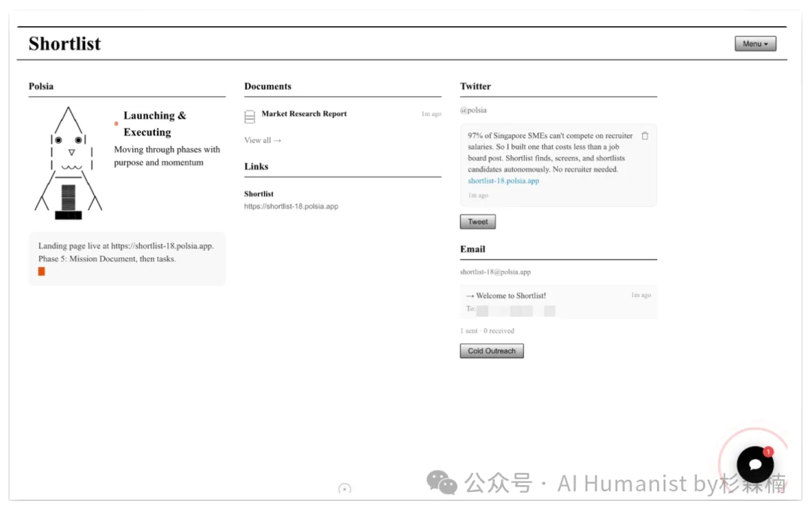Image resolution: width=812 pixels, height=516 pixels.
Task: Click the orange cursor block in status box
Action: coord(42,272)
